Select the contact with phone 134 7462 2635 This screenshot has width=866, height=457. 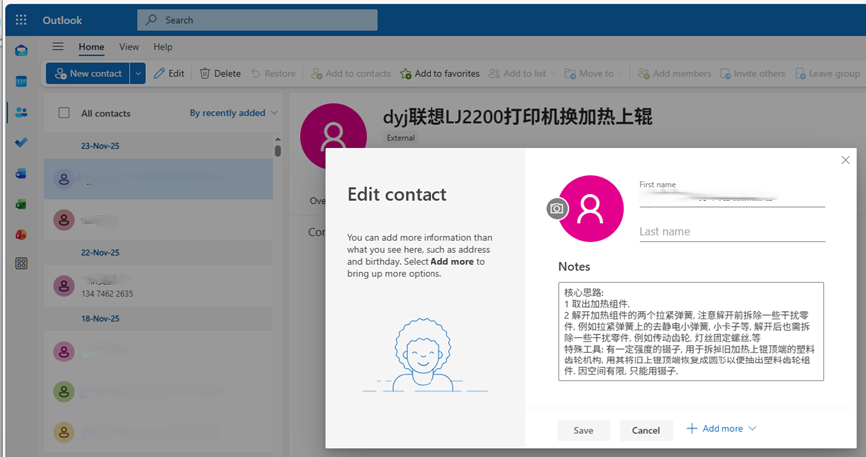[159, 286]
